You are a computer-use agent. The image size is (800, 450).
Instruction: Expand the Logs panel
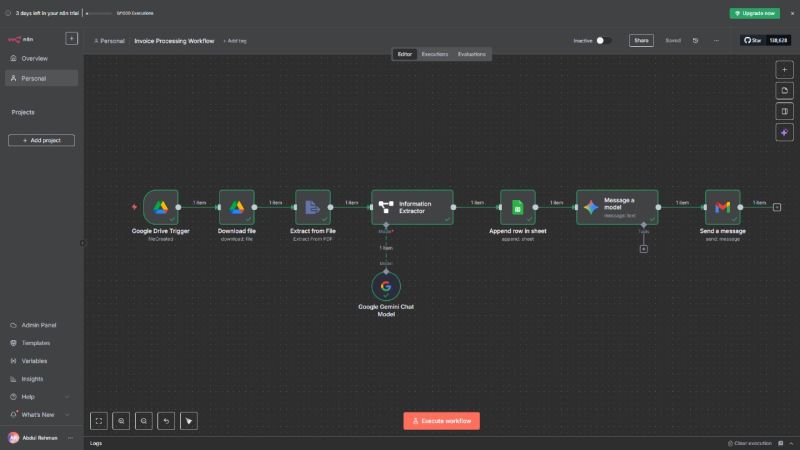coord(96,443)
